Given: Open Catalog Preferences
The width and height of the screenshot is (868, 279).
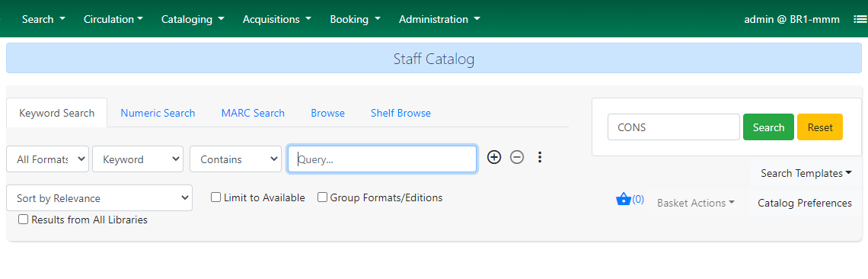Looking at the screenshot, I should [804, 203].
